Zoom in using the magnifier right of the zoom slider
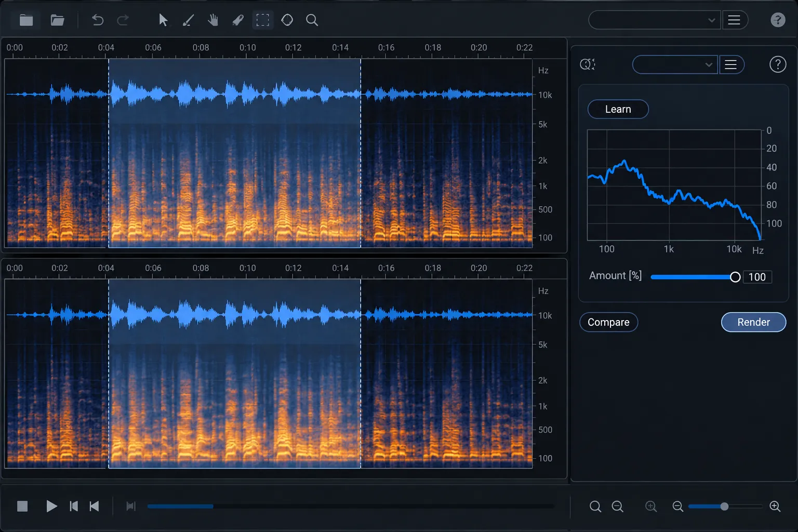Screen dimensions: 798x532 pyautogui.click(x=775, y=507)
